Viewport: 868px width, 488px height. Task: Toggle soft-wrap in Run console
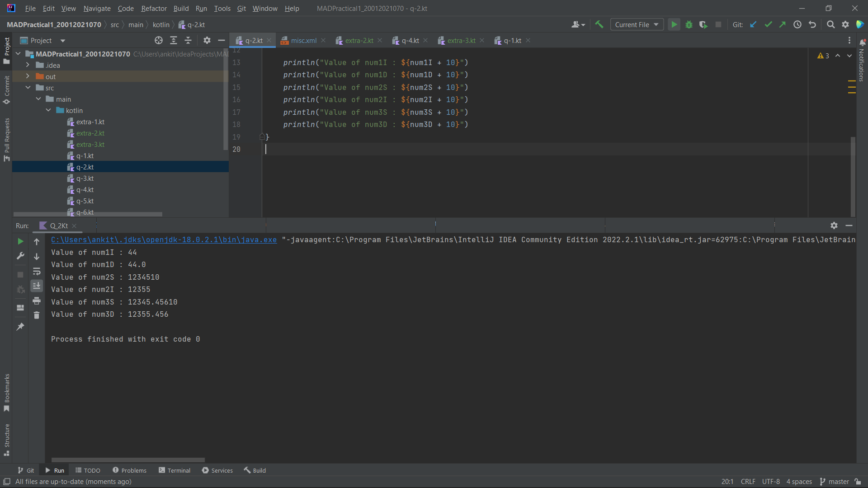pyautogui.click(x=37, y=272)
